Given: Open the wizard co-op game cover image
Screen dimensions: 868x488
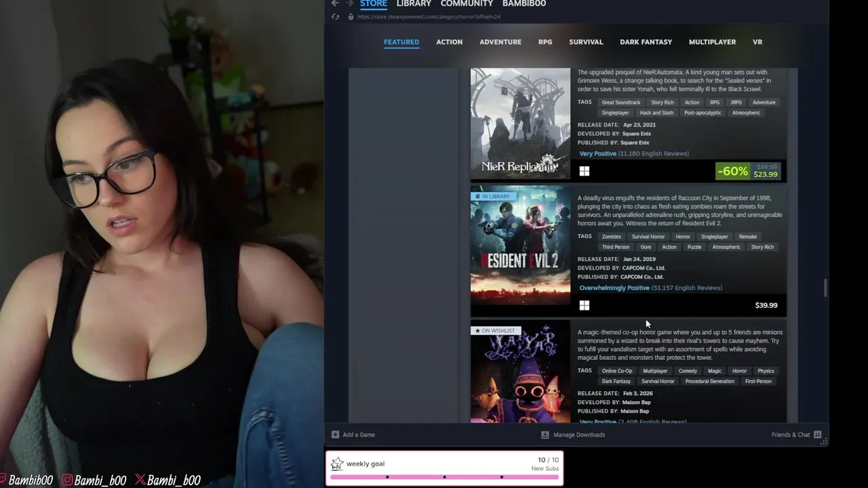Looking at the screenshot, I should [x=520, y=373].
